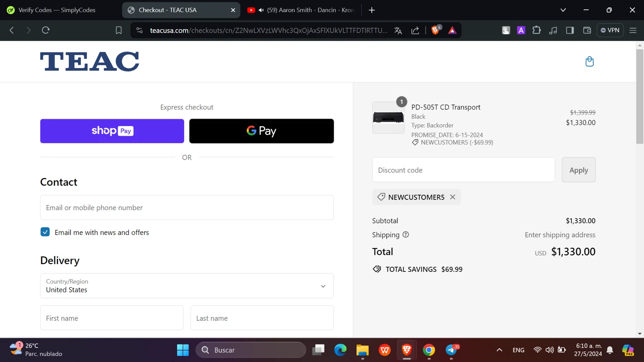This screenshot has width=644, height=362.
Task: Share this page icon
Action: click(415, 30)
